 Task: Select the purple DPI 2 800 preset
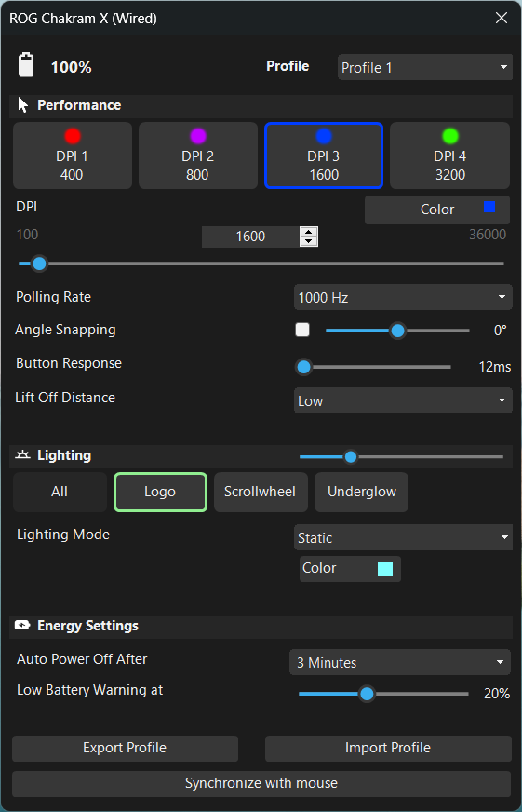click(x=198, y=156)
